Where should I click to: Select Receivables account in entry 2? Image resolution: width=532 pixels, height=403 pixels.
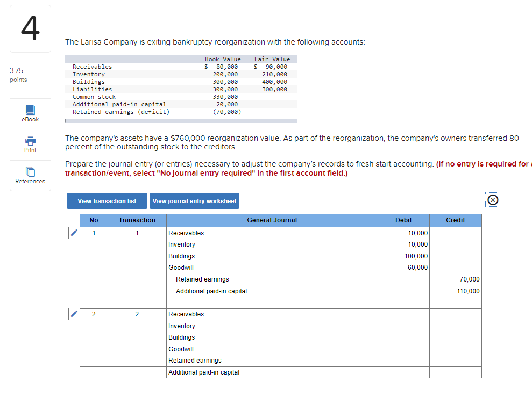[x=272, y=314]
